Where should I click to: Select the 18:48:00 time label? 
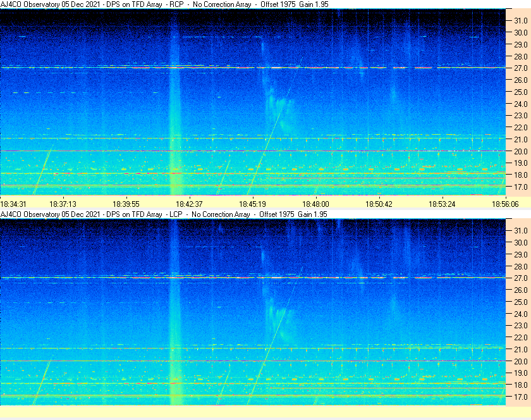click(x=315, y=204)
